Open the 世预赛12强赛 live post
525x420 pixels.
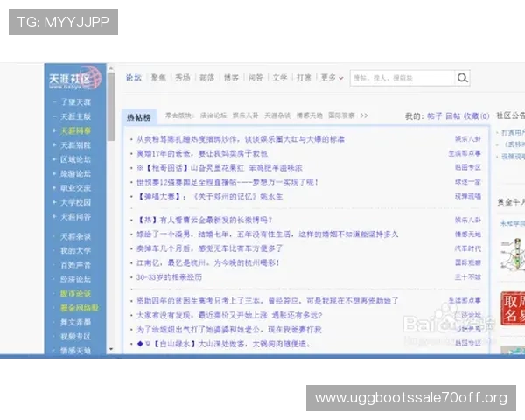[x=227, y=182]
